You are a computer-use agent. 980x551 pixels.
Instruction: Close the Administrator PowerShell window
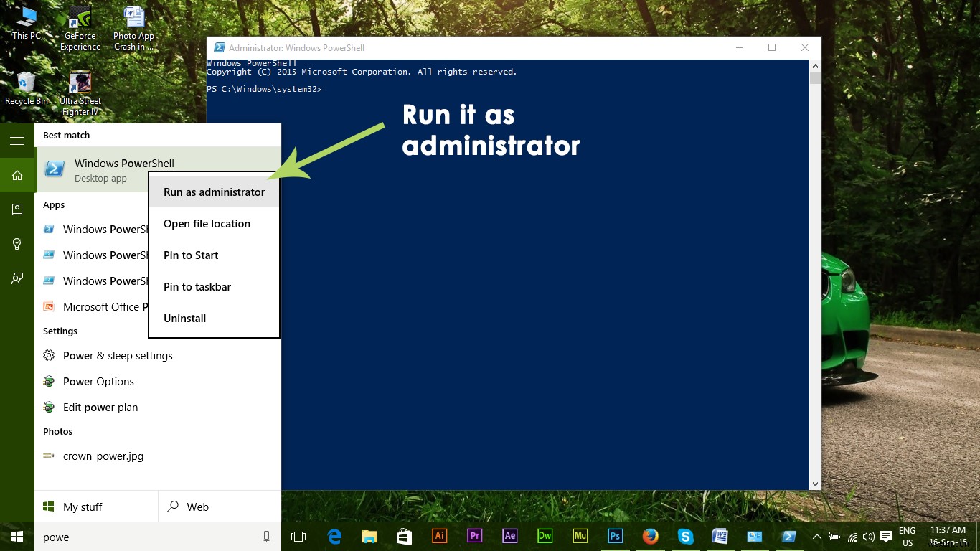[x=805, y=48]
